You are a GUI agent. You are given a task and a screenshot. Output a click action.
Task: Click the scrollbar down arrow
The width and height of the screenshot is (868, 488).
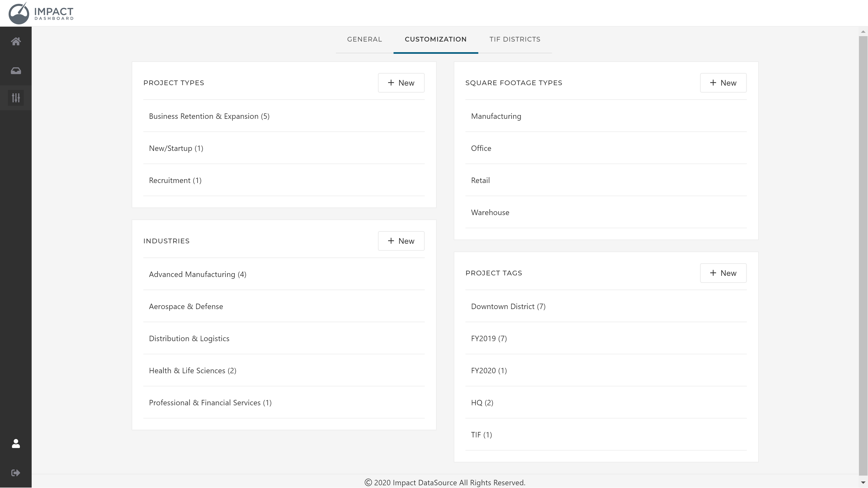[863, 483]
